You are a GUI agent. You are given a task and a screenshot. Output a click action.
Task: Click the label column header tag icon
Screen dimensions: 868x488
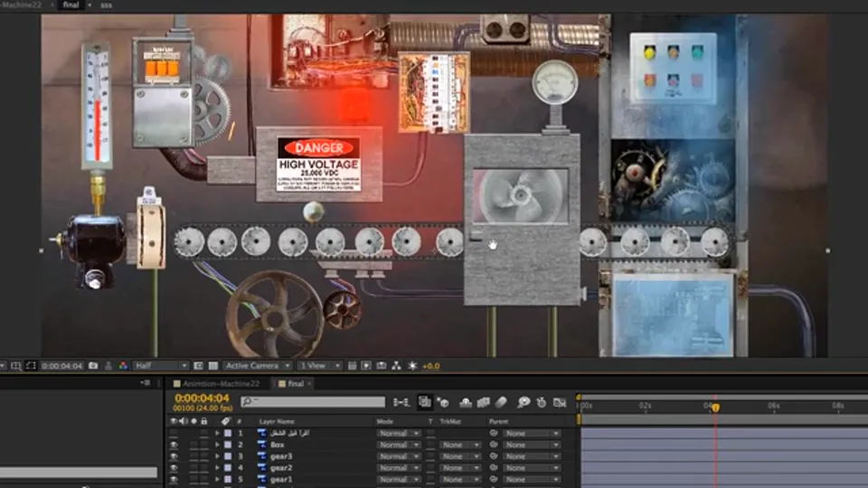pyautogui.click(x=225, y=421)
